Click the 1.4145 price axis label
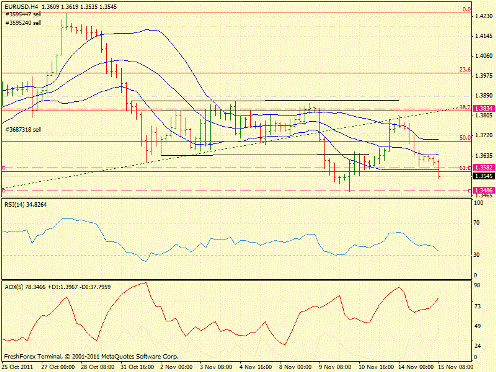Image resolution: width=496 pixels, height=372 pixels. tap(484, 36)
